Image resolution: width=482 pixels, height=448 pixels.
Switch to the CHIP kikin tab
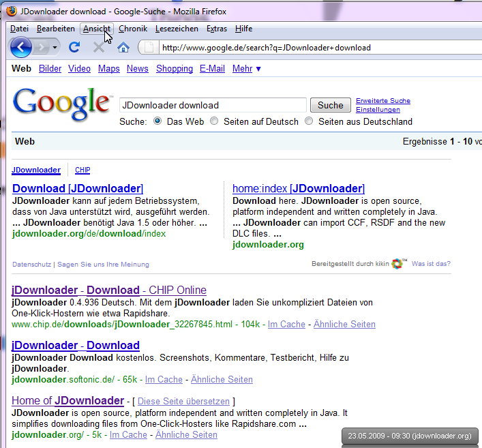(x=82, y=170)
